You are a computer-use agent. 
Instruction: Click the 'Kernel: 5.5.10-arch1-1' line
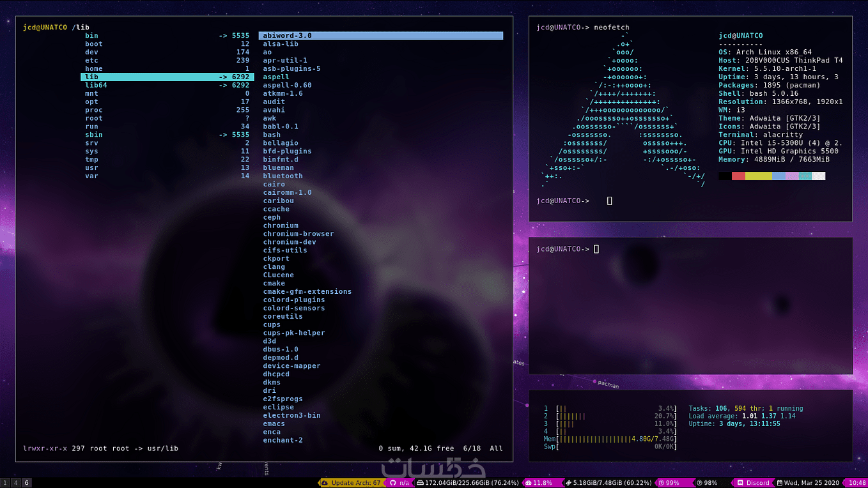coord(767,69)
